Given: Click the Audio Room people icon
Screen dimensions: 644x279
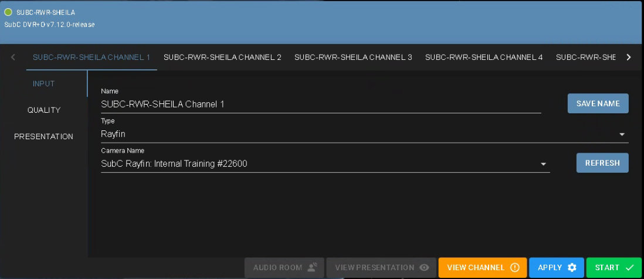Looking at the screenshot, I should pyautogui.click(x=312, y=268).
